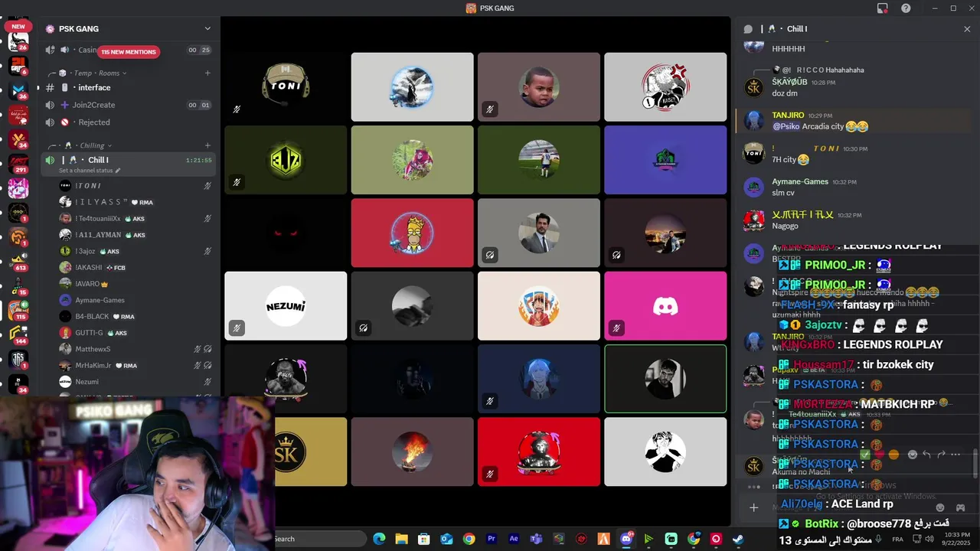
Task: Add a channel in Chilling category
Action: click(207, 145)
